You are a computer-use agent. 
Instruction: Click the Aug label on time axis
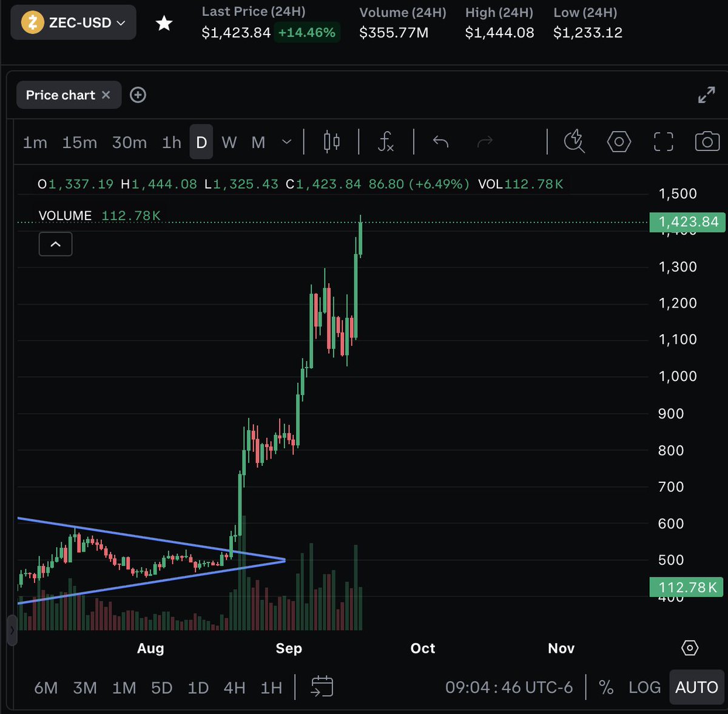(x=150, y=648)
